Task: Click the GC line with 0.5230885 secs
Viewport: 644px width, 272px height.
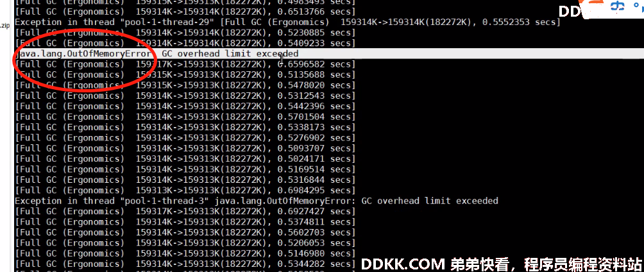Action: [x=185, y=33]
